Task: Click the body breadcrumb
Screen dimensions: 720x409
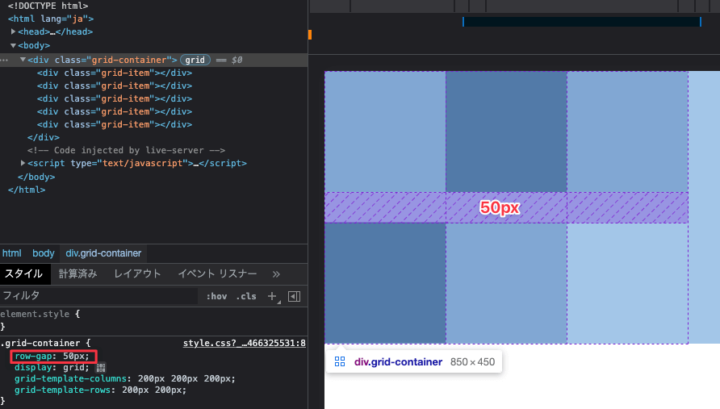Action: (43, 253)
